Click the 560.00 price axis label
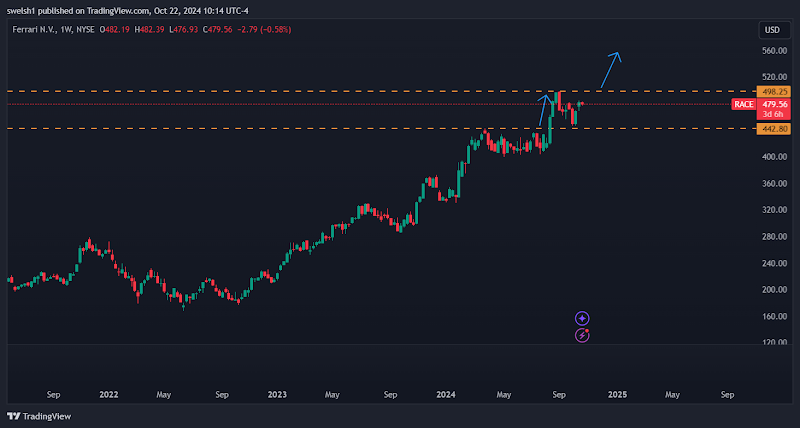Viewport: 800px width, 428px height. [776, 51]
